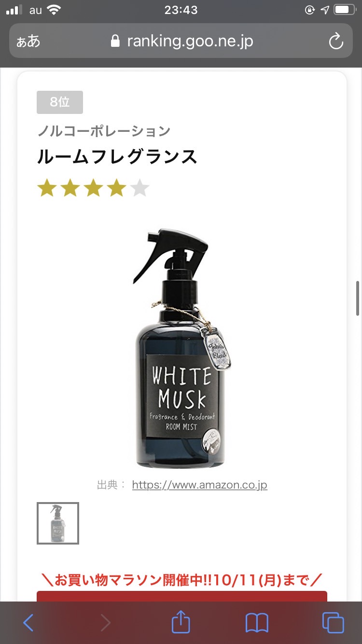Image resolution: width=362 pixels, height=644 pixels.
Task: Open the Bookmarks book icon
Action: (256, 623)
